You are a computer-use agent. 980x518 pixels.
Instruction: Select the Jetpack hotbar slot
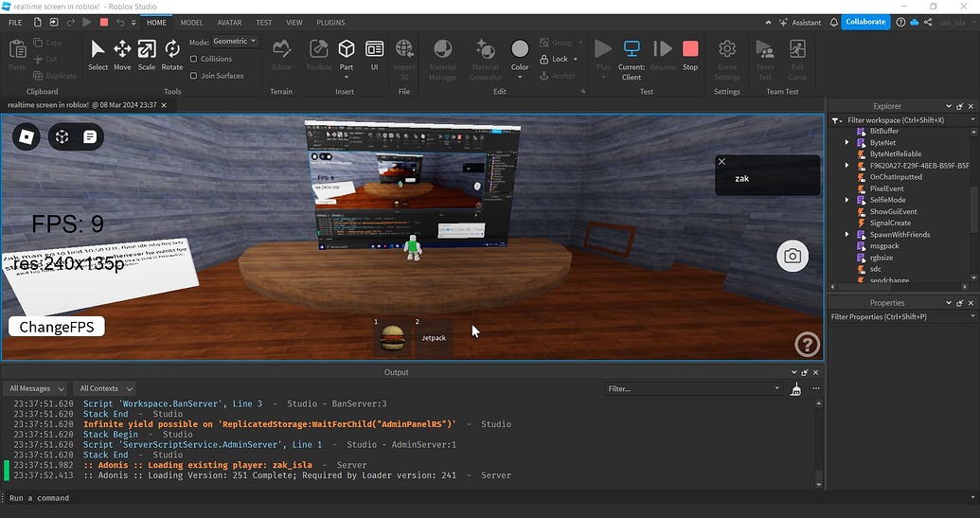pyautogui.click(x=432, y=337)
